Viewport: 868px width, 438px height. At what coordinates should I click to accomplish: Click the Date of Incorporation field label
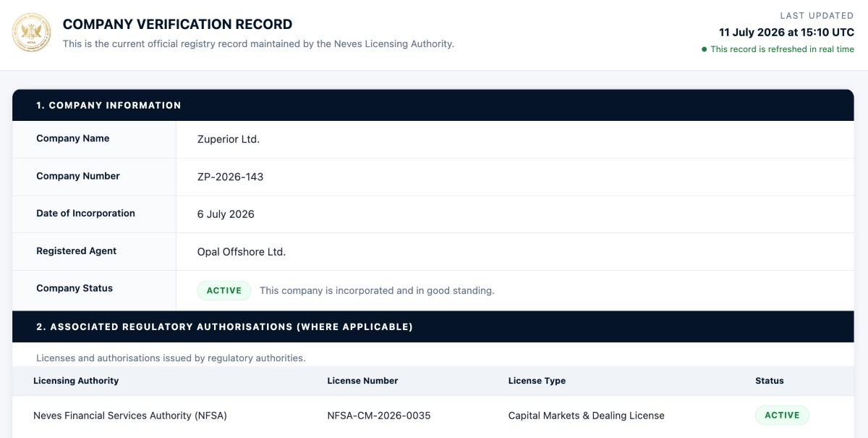point(85,214)
